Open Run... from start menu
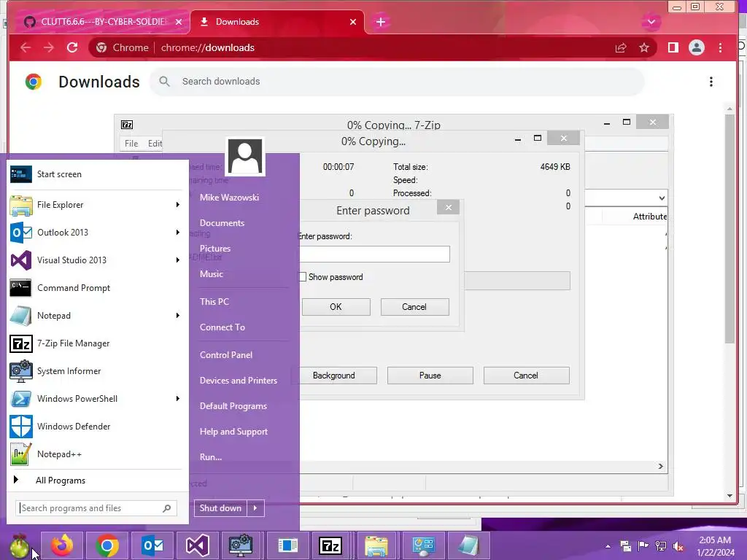The image size is (747, 560). pos(211,457)
